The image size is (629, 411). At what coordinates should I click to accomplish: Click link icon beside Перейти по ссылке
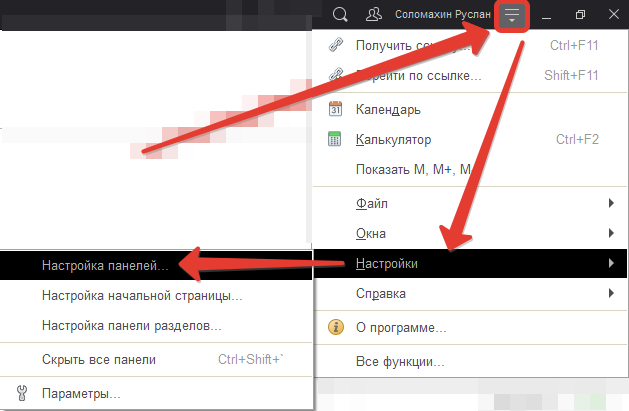(x=336, y=74)
